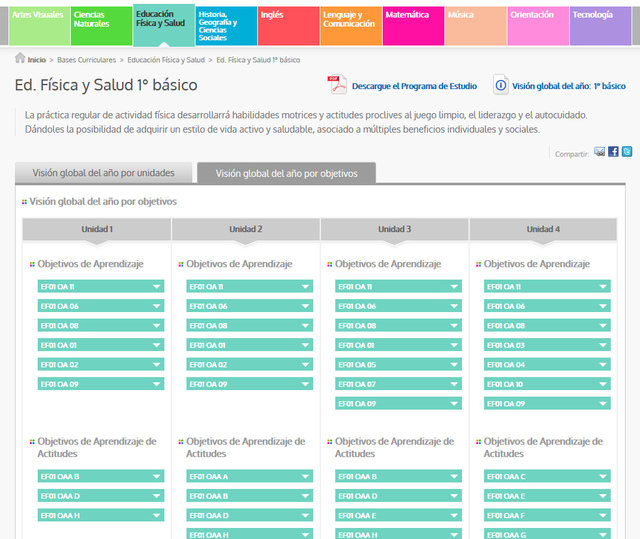Switch to Visión global del año por unidades tab
This screenshot has width=640, height=539.
point(104,173)
